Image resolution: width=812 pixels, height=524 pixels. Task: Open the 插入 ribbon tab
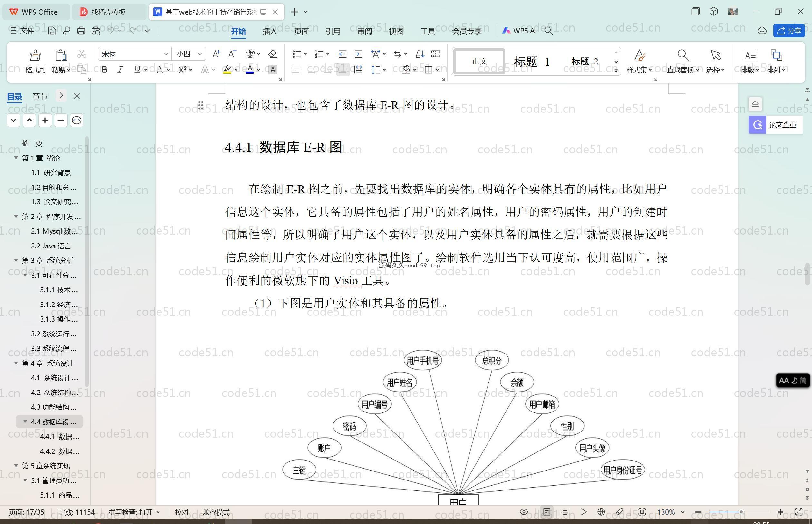click(270, 31)
